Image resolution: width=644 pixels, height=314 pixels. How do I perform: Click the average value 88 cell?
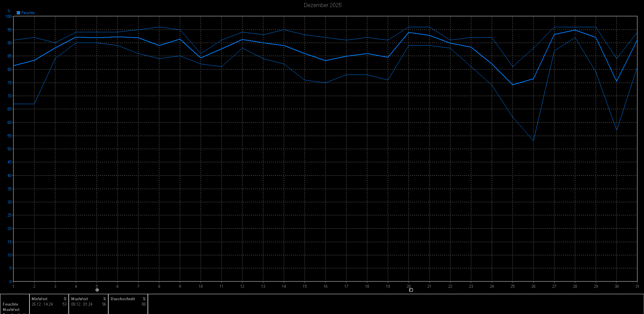[x=144, y=304]
